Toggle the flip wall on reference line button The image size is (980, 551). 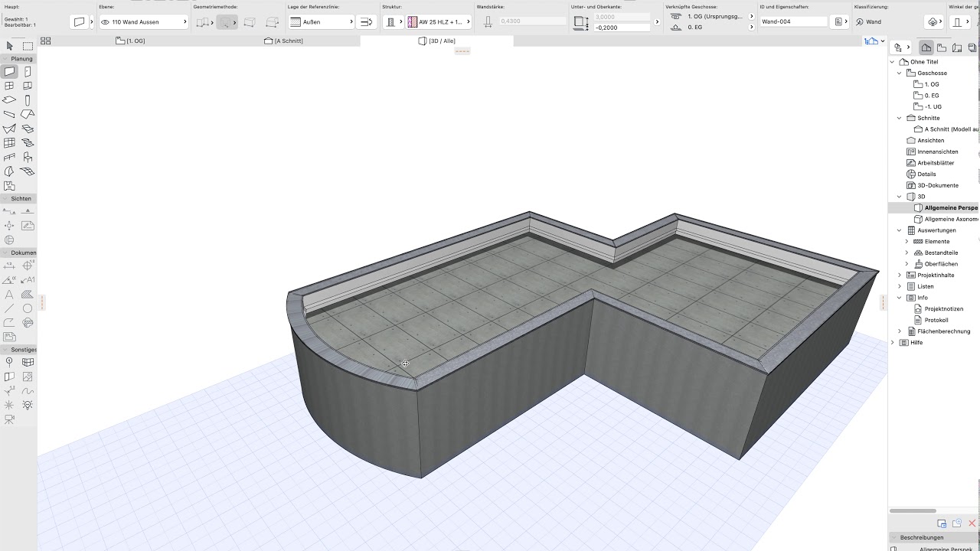(x=366, y=22)
